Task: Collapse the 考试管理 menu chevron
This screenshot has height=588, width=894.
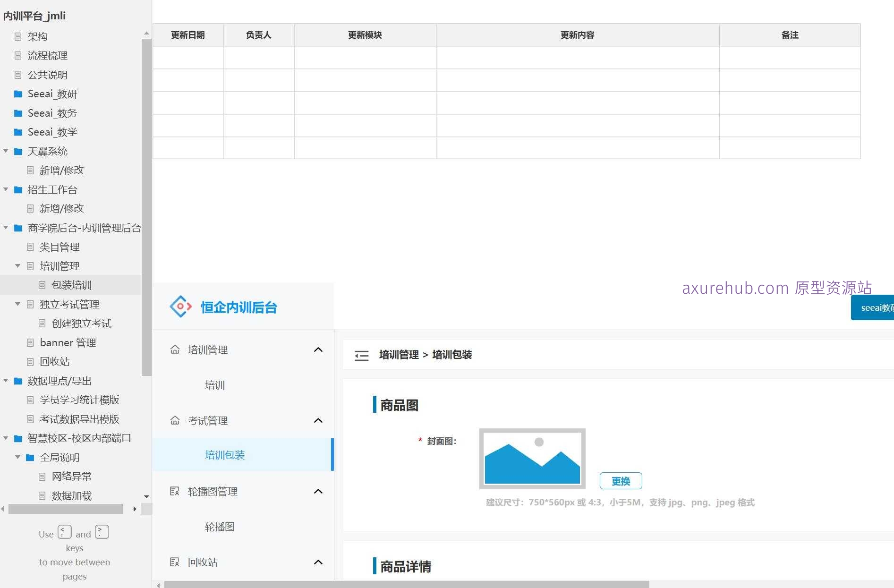Action: 318,420
